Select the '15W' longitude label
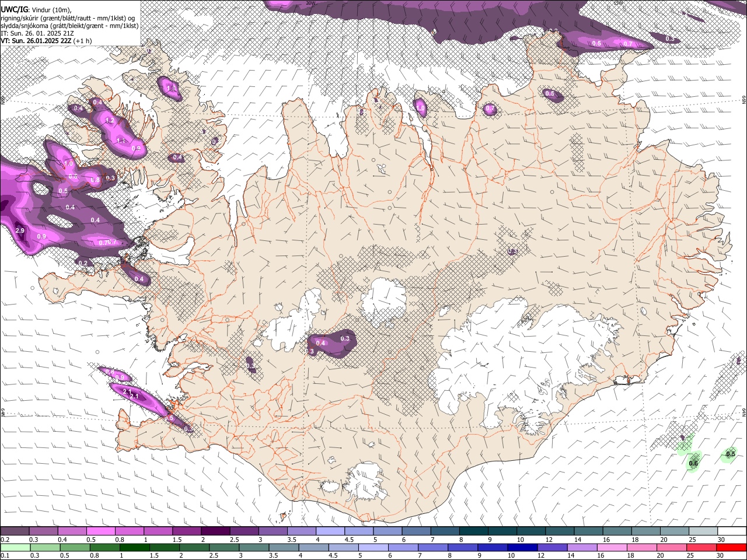 click(618, 2)
